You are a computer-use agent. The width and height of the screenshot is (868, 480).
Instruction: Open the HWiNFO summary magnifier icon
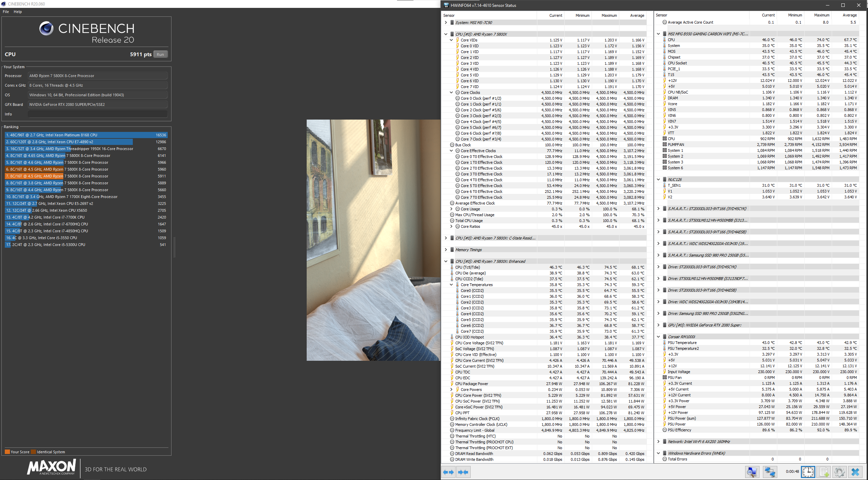[x=752, y=472]
